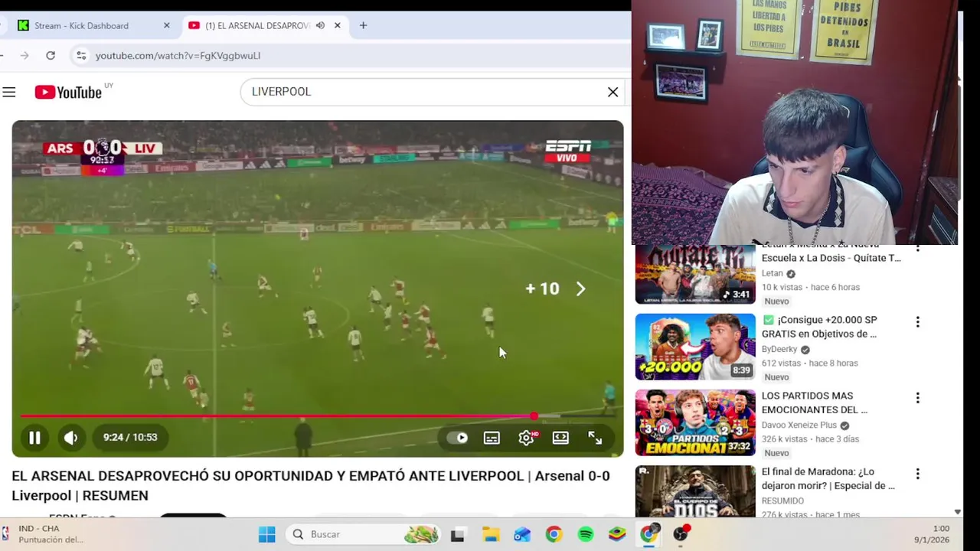
Task: Click the taskbar Buscar search box
Action: [364, 534]
